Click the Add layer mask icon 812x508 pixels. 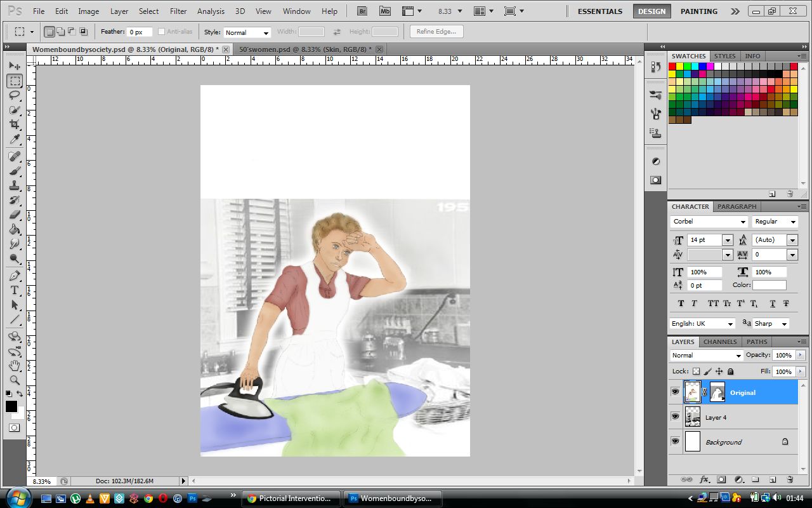coord(721,479)
